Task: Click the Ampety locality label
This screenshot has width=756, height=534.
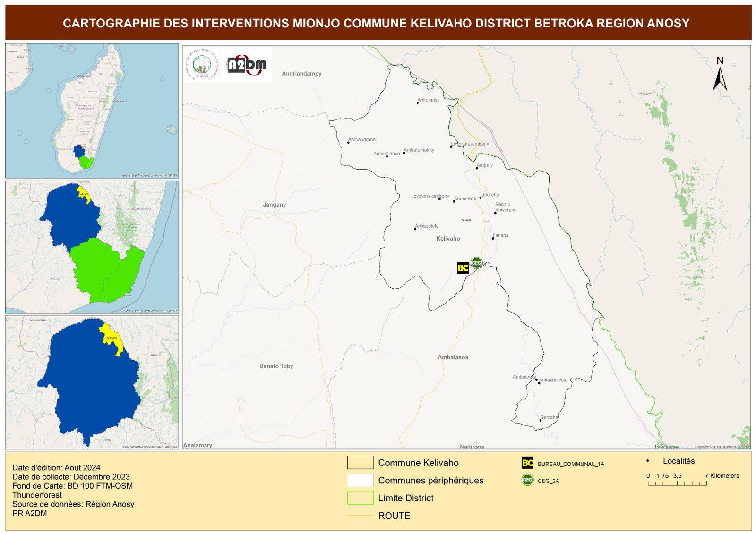Action: click(485, 165)
